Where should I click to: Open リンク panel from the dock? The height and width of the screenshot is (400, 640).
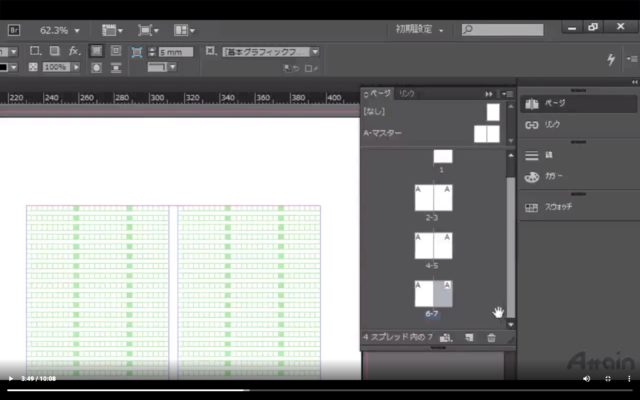point(578,125)
